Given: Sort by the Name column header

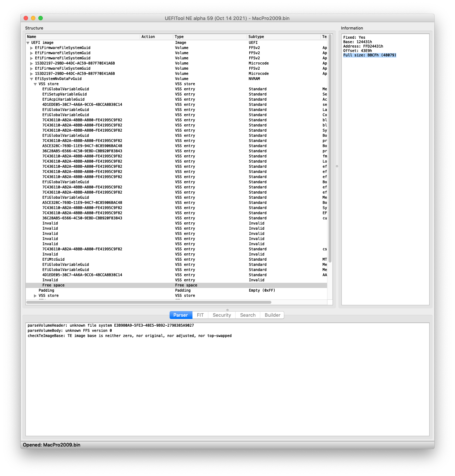Looking at the screenshot, I should click(x=83, y=37).
